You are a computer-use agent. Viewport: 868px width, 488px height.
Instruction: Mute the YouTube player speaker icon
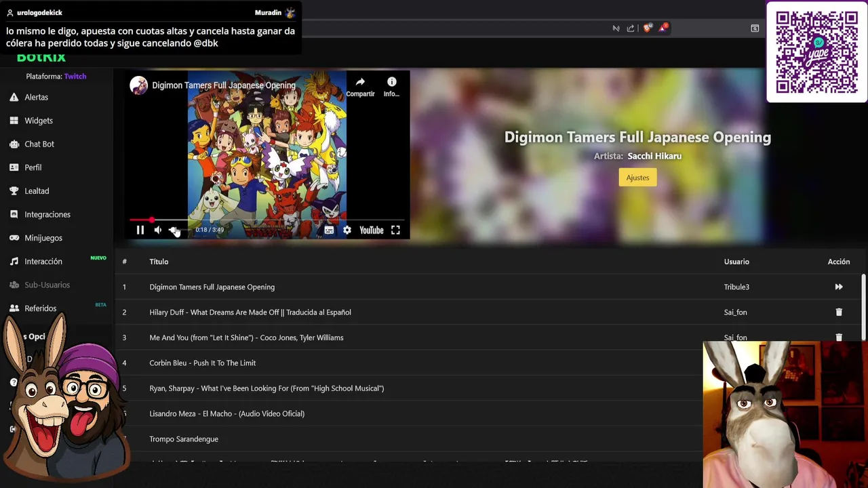158,230
